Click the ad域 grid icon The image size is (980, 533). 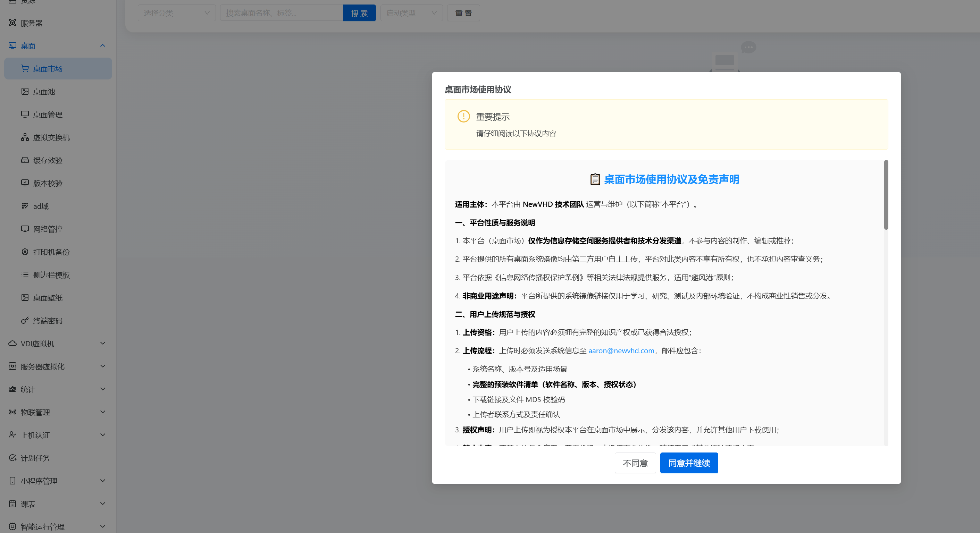[25, 206]
